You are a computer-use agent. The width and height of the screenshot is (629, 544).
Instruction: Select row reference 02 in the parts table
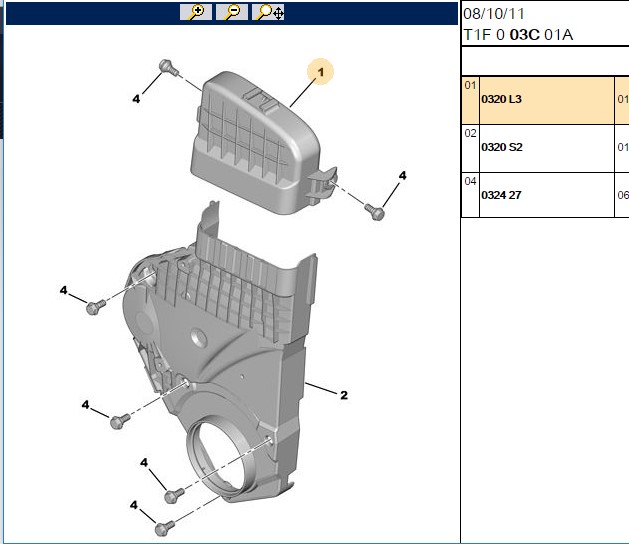470,133
